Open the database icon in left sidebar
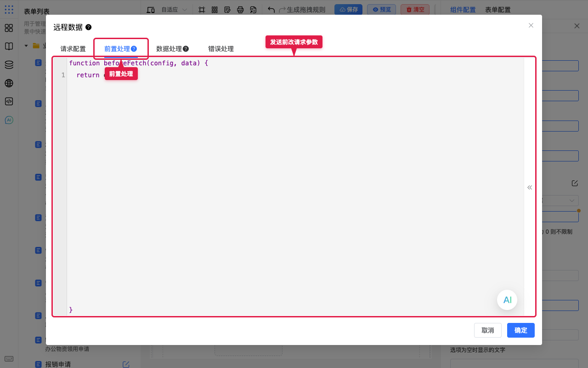Screen dimensions: 588x368 tap(9, 65)
